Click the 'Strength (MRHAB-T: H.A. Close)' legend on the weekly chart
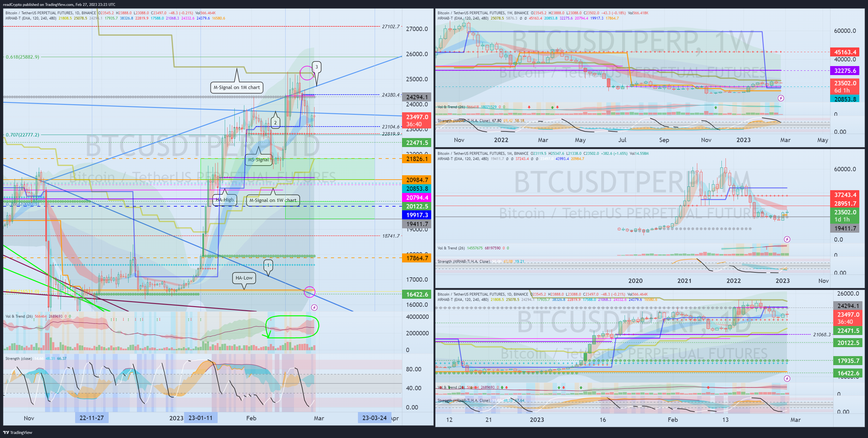The width and height of the screenshot is (868, 438). click(x=464, y=121)
